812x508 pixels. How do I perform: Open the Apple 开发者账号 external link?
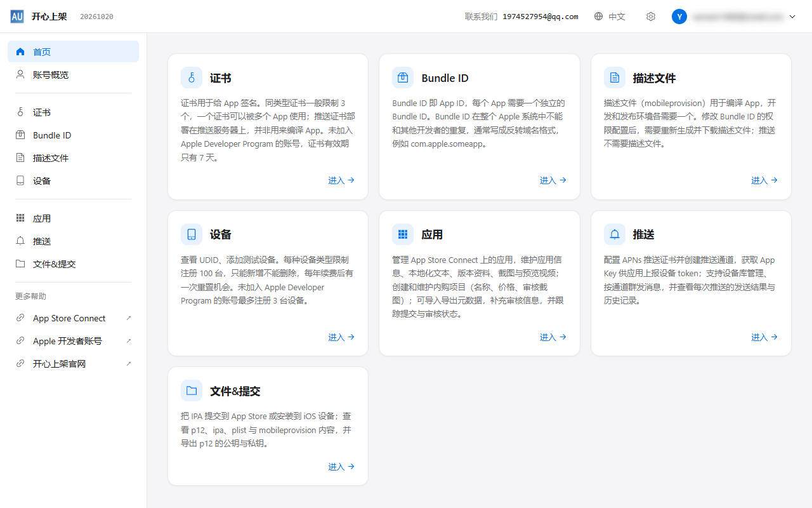[73, 341]
